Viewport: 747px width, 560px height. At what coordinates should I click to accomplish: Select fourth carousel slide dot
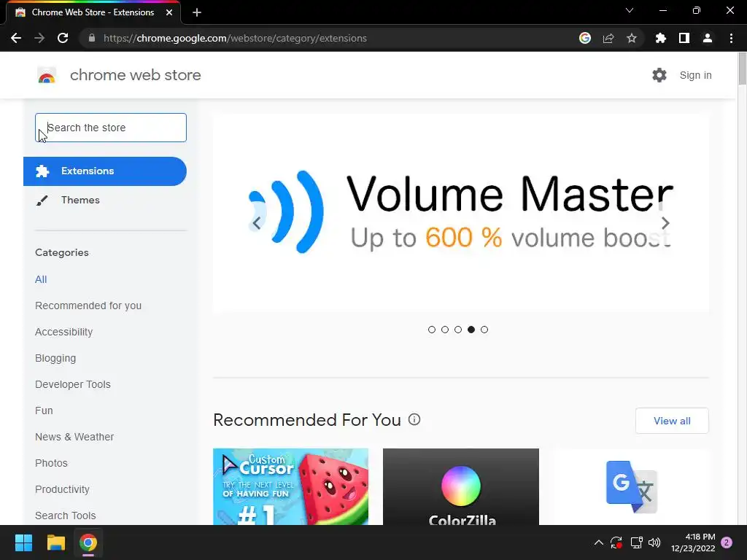(x=471, y=330)
